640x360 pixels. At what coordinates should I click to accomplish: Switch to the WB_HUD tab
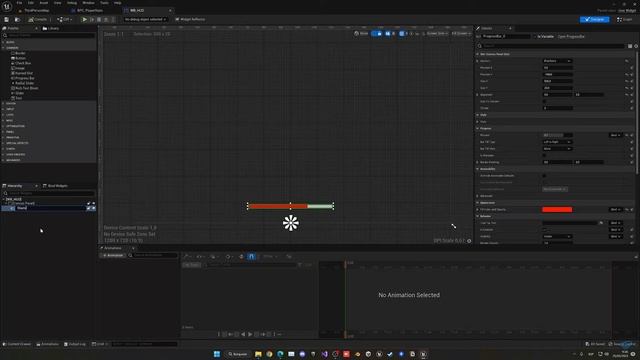point(137,10)
